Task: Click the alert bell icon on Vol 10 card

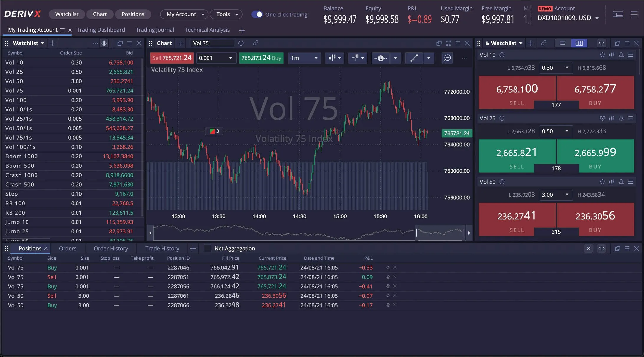Action: pos(621,55)
